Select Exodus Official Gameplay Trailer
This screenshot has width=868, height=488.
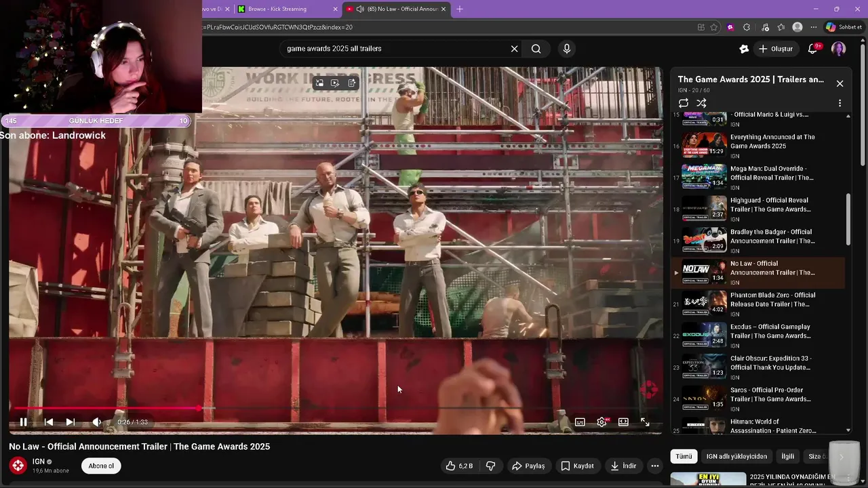(x=758, y=335)
